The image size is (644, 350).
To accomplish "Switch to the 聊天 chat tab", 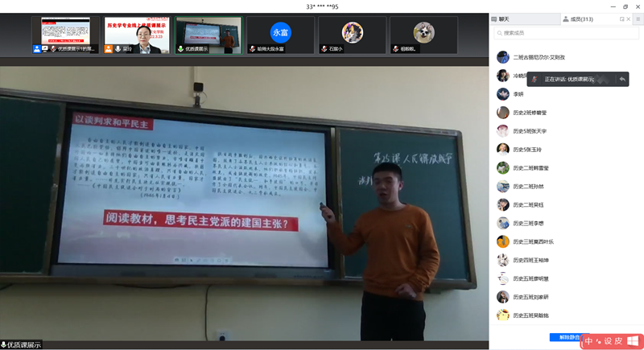I will point(503,19).
